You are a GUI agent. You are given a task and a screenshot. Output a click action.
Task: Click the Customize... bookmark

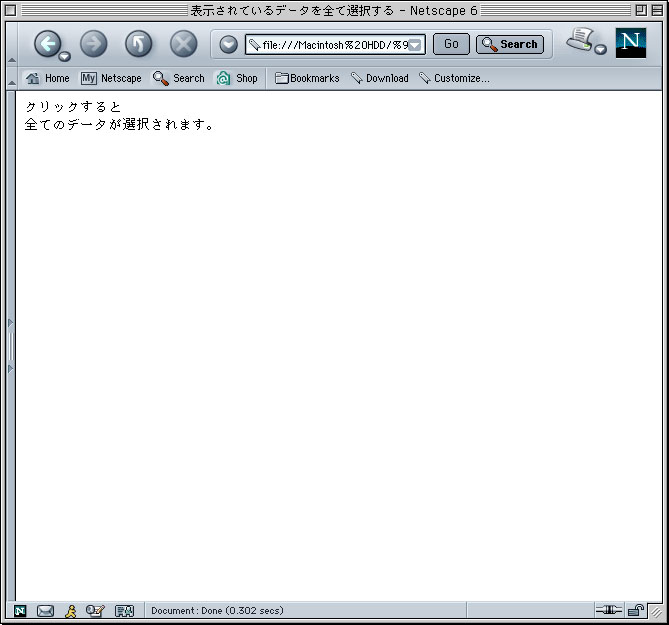(x=454, y=78)
